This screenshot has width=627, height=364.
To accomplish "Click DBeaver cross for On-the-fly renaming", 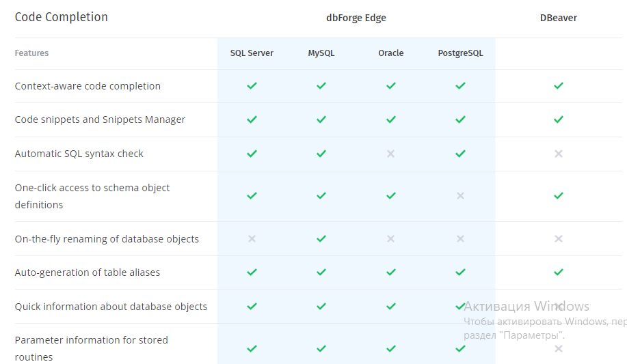I will click(x=558, y=239).
